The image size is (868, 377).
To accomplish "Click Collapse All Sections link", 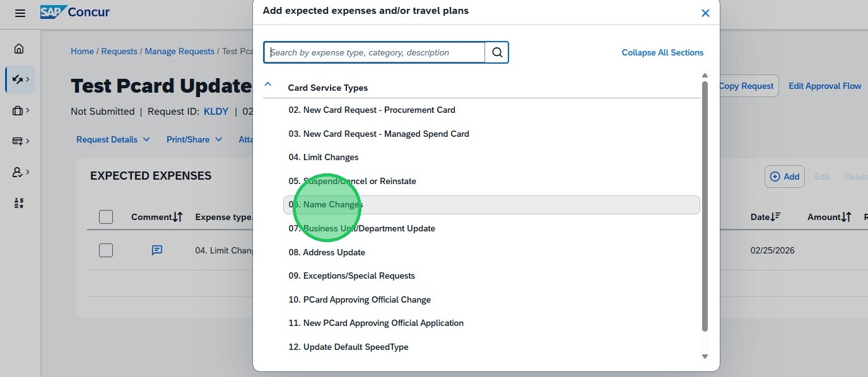I will click(x=662, y=52).
